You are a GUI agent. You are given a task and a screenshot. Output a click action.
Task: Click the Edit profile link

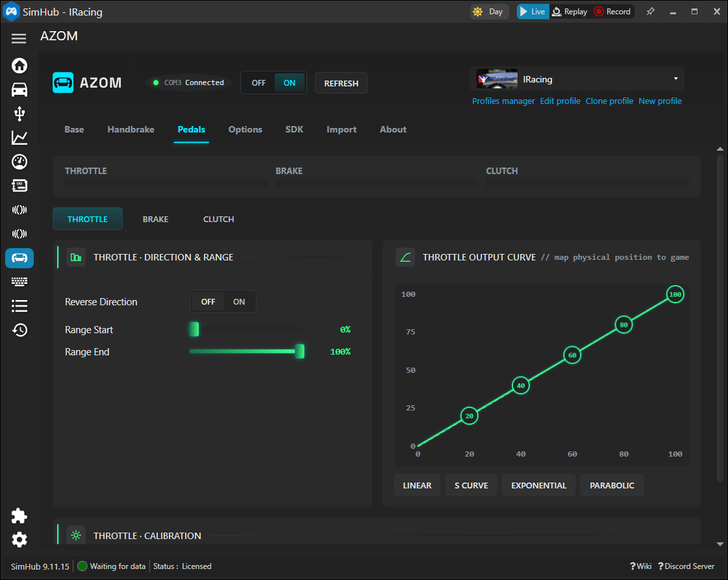(560, 101)
